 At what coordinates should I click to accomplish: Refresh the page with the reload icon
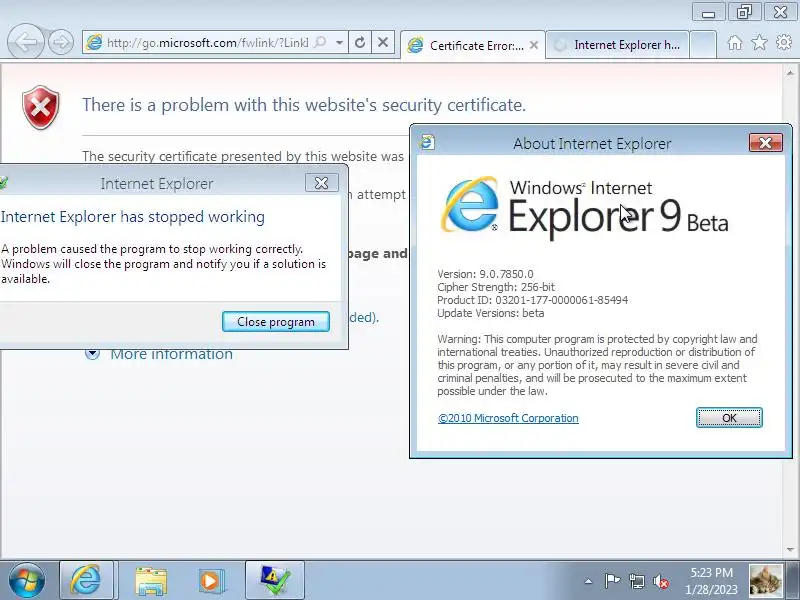[360, 42]
